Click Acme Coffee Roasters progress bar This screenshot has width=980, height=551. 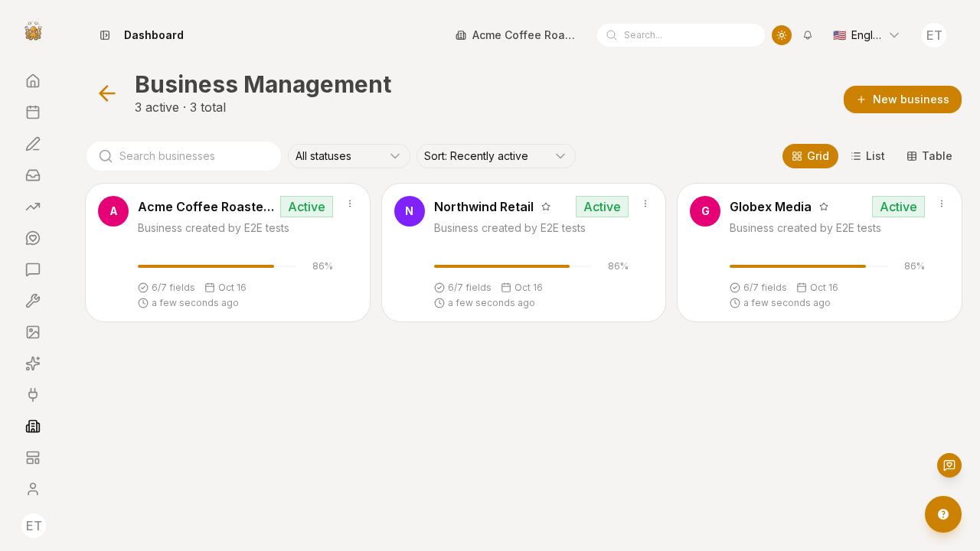[x=217, y=266]
